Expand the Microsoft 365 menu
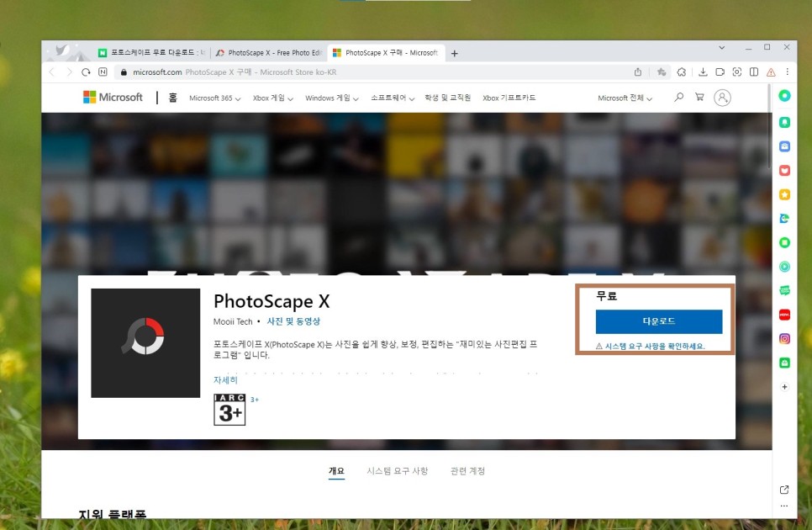The width and height of the screenshot is (812, 530). (x=214, y=98)
